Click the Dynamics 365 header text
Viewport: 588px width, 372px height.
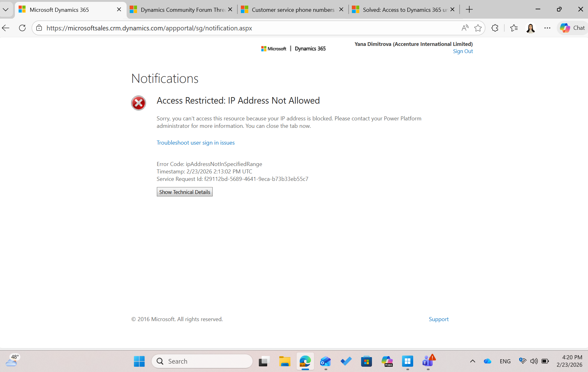(x=310, y=49)
